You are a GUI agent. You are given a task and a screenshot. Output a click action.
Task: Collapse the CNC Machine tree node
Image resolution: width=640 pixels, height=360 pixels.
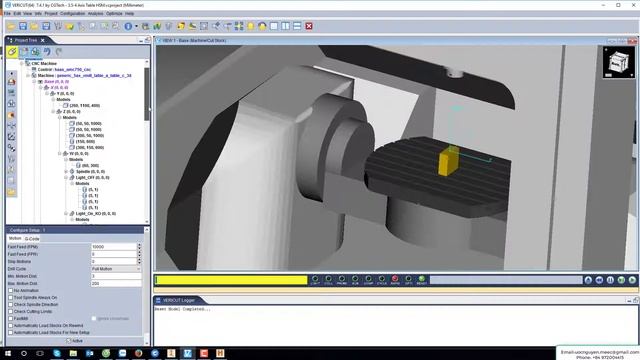(x=22, y=64)
